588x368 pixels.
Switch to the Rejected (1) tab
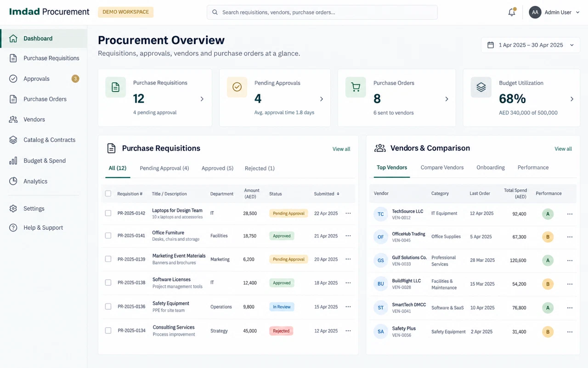point(260,168)
